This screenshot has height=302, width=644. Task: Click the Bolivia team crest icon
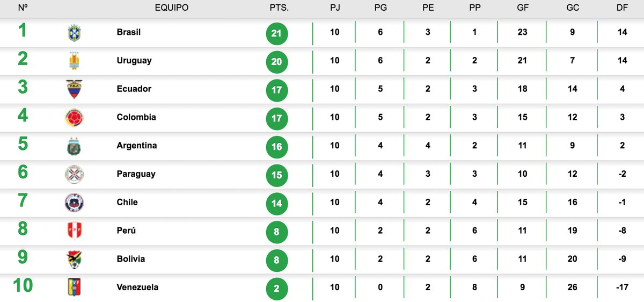[74, 259]
